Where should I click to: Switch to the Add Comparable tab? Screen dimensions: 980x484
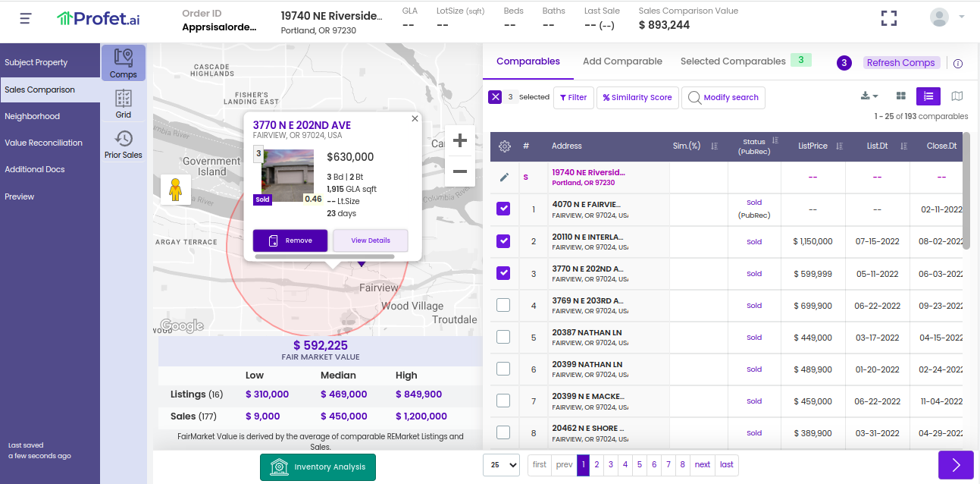click(x=622, y=61)
